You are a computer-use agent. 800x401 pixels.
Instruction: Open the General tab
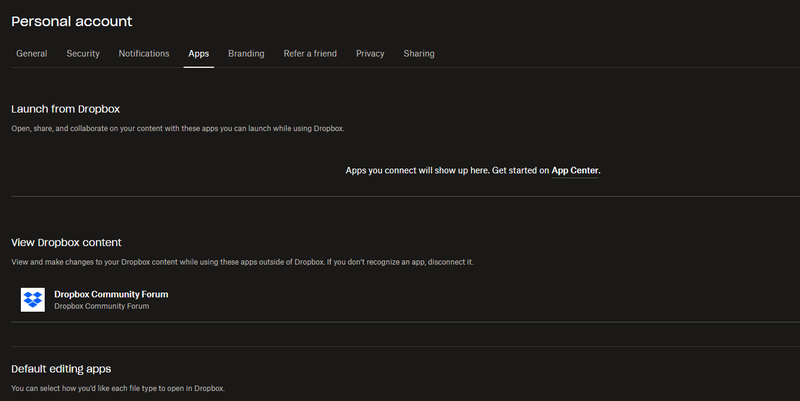pos(31,54)
